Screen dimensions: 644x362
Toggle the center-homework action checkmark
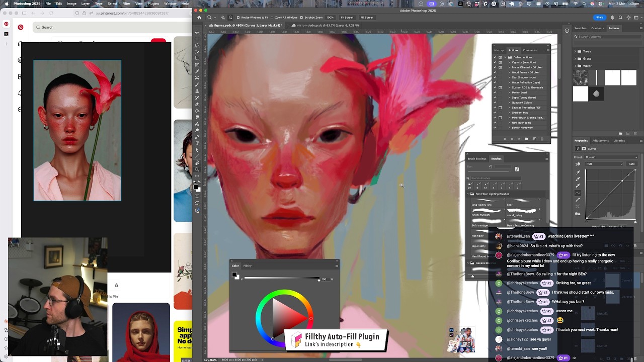tap(495, 128)
